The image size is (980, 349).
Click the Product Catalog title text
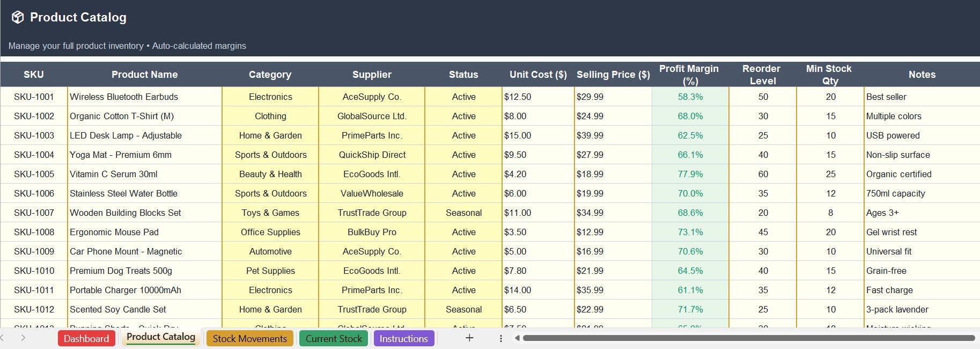coord(78,17)
